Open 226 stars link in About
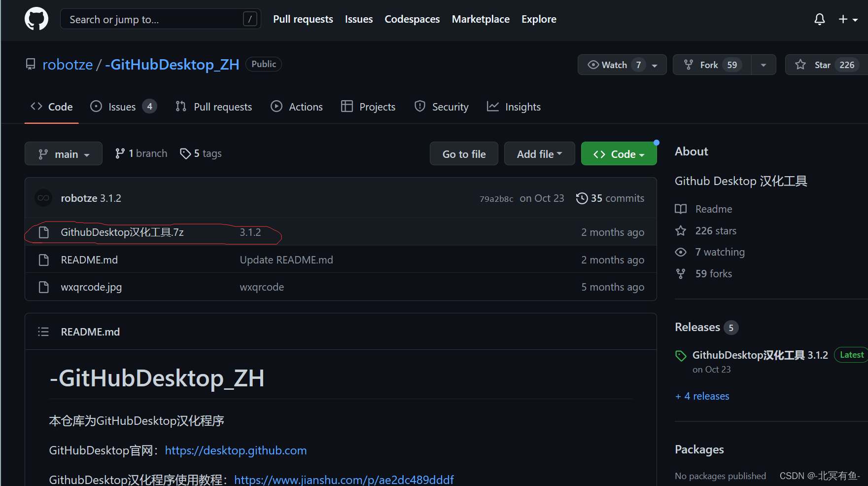The height and width of the screenshot is (486, 868). pyautogui.click(x=716, y=231)
